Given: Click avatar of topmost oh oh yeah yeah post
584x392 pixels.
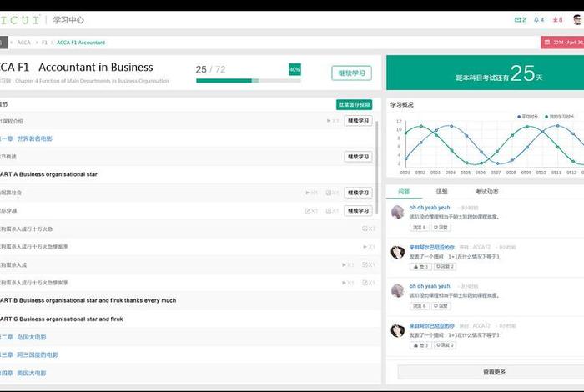Looking at the screenshot, I should click(398, 212).
